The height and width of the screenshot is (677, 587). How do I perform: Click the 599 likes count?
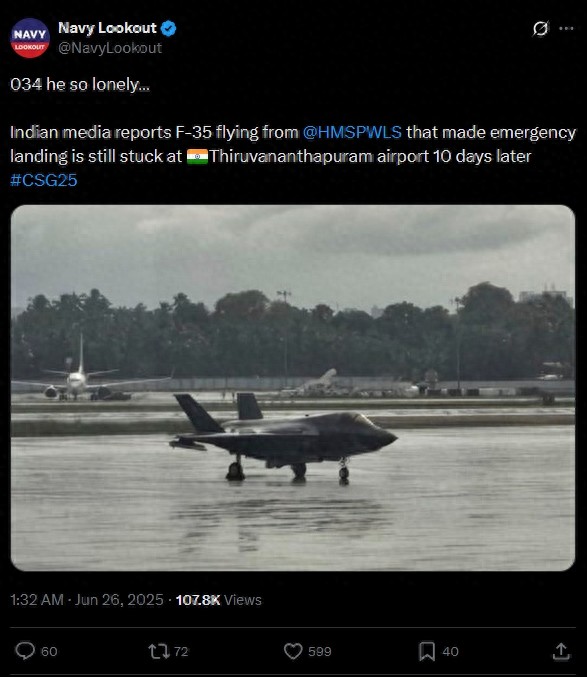(x=320, y=651)
